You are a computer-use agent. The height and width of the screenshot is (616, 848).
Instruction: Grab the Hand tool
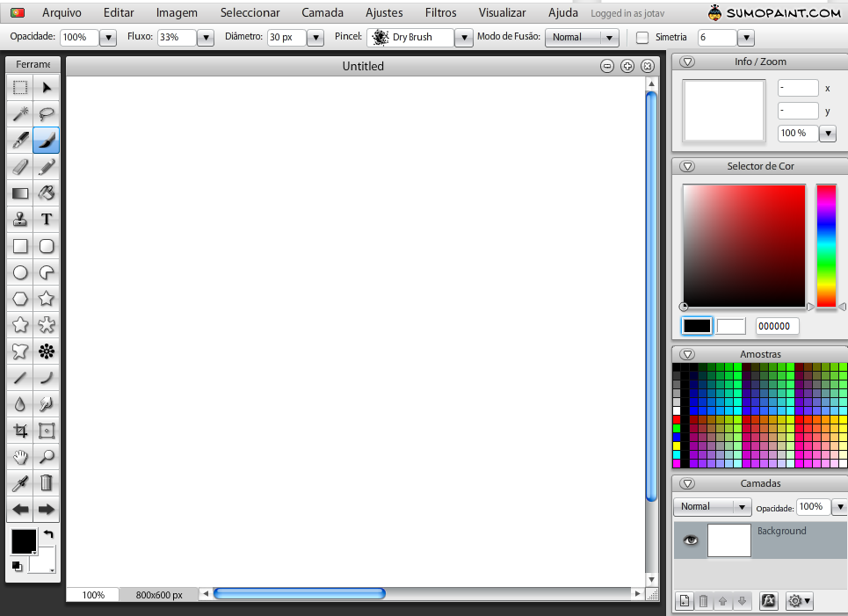(19, 457)
